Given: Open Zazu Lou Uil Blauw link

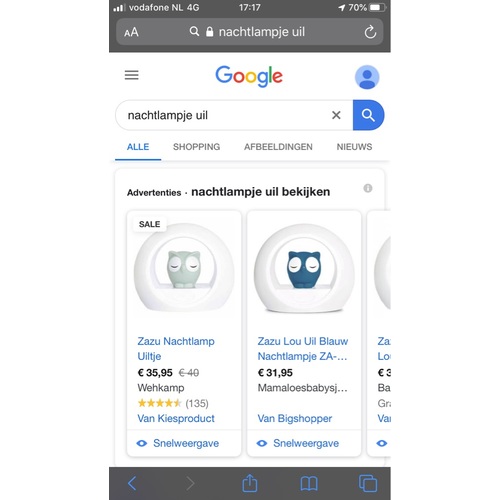Looking at the screenshot, I should click(303, 349).
